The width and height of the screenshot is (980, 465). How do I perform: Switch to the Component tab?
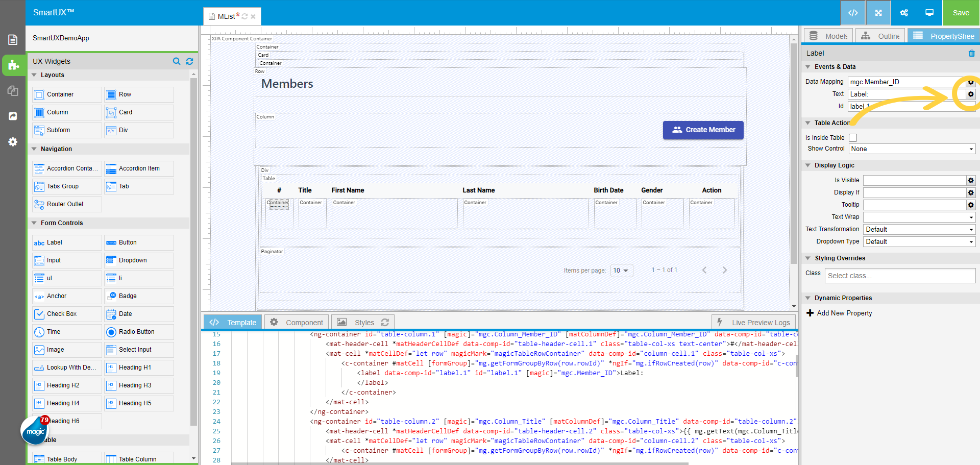296,322
